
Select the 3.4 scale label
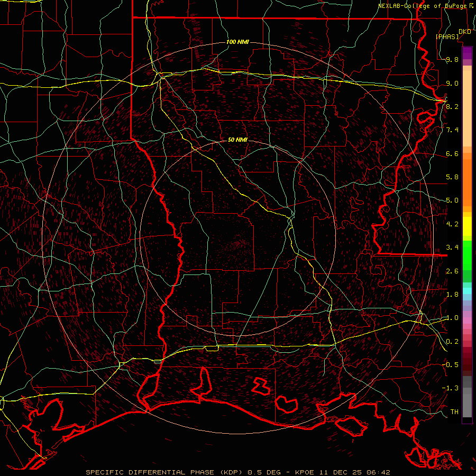click(x=452, y=248)
